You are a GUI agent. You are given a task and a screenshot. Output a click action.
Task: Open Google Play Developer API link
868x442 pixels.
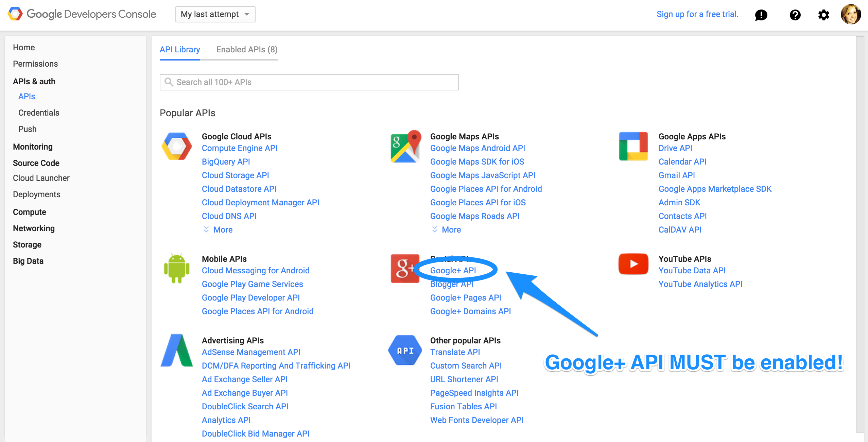(x=251, y=297)
